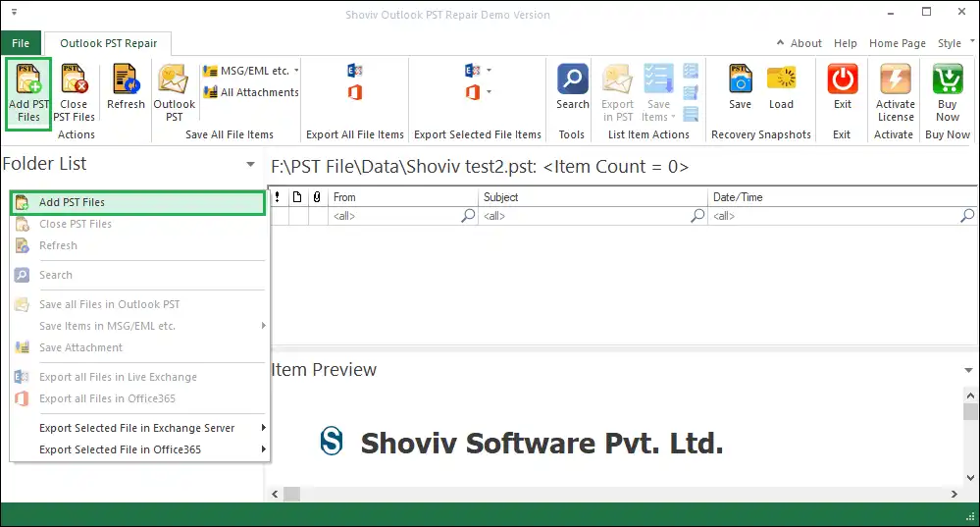The width and height of the screenshot is (980, 527).
Task: Expand the MSG/EML etc. dropdown
Action: click(296, 71)
